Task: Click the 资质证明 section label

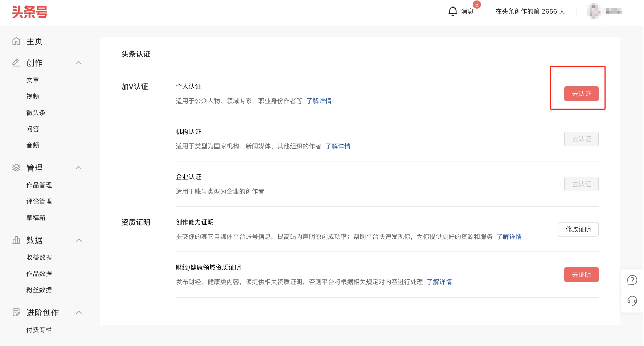Action: (x=136, y=222)
